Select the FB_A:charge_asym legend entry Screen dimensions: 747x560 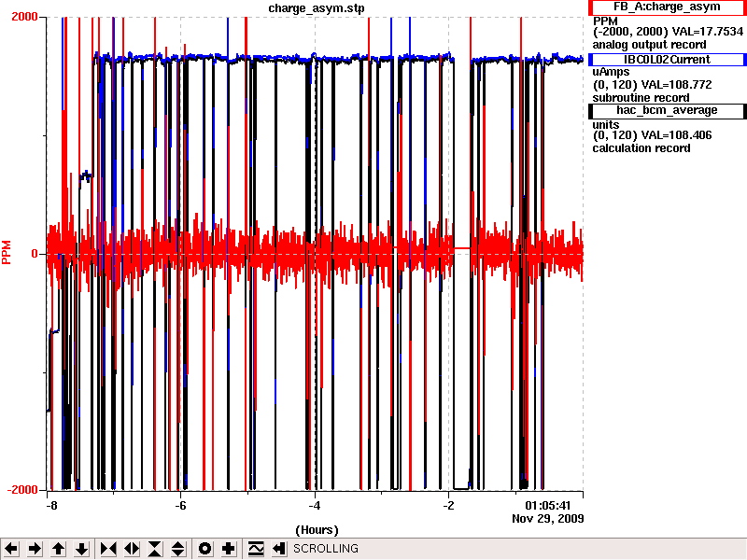[x=667, y=7]
